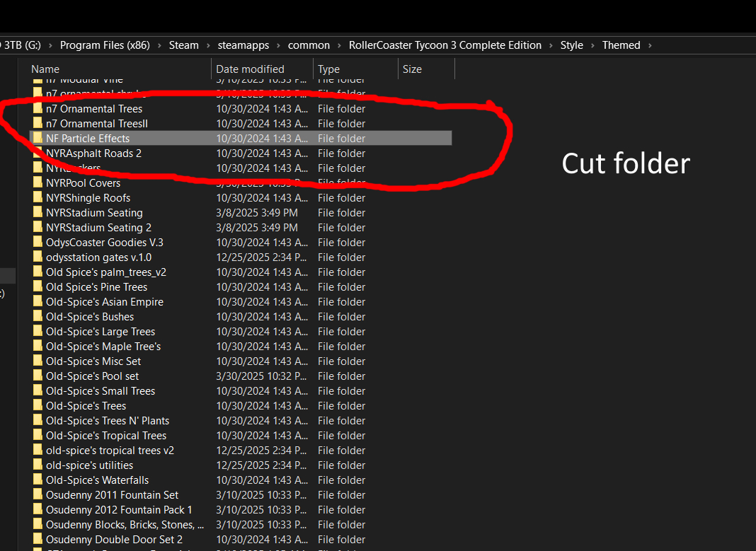The width and height of the screenshot is (756, 551).
Task: Expand chevron after Style breadcrumb
Action: coord(592,45)
